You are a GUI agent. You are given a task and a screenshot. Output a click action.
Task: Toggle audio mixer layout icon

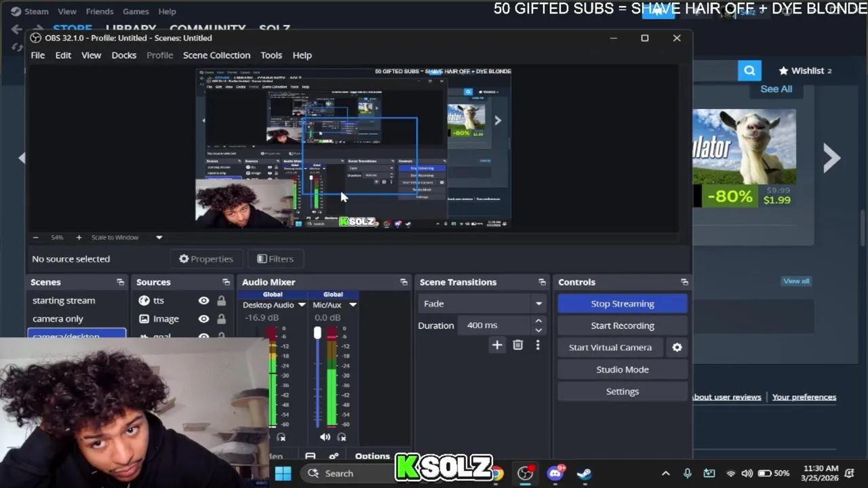(x=310, y=456)
